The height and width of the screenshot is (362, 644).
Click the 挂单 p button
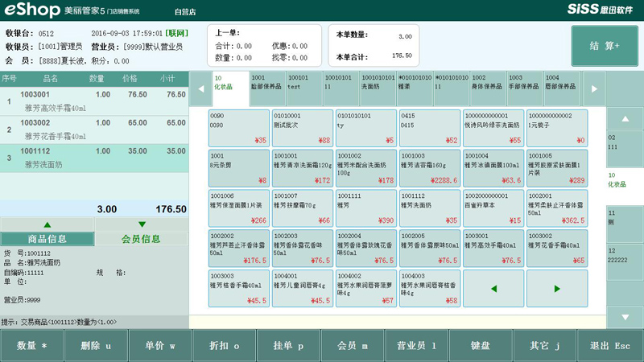[288, 346]
